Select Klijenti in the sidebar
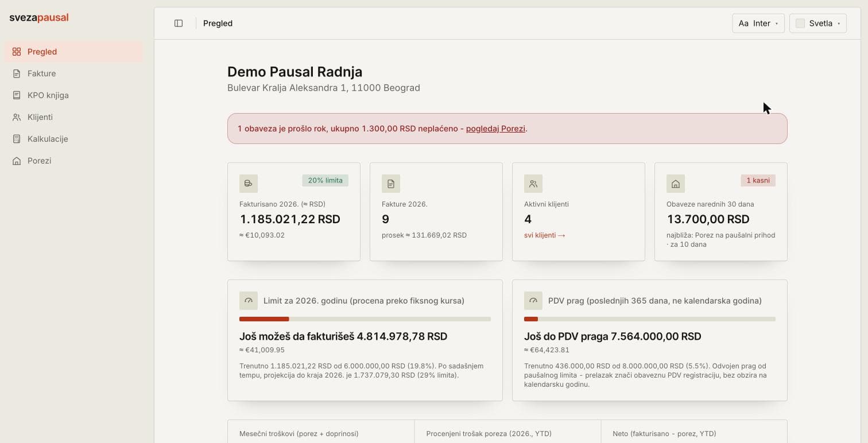 click(x=73, y=117)
